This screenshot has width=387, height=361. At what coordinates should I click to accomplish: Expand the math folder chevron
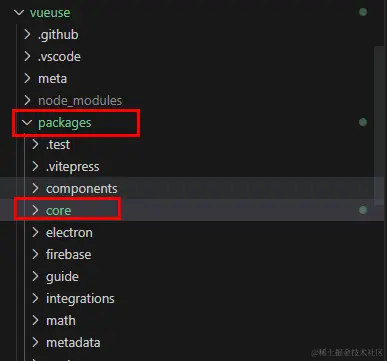tap(35, 320)
